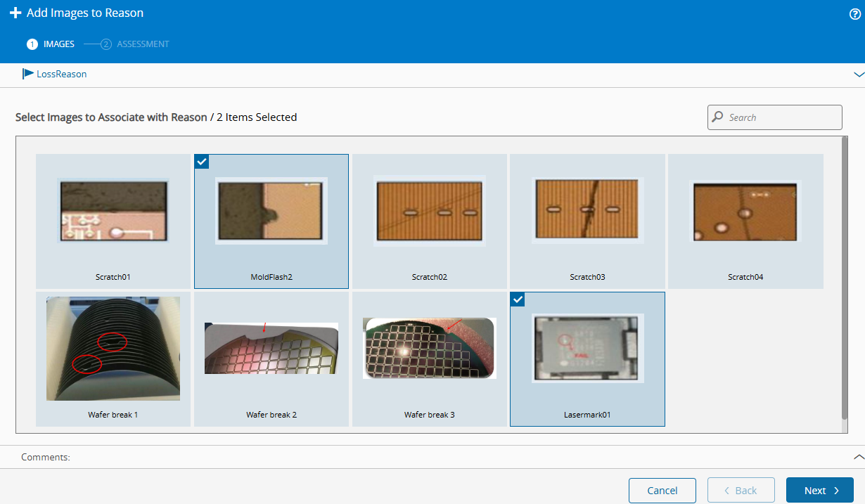Click the Back button
The width and height of the screenshot is (865, 504).
tap(741, 491)
